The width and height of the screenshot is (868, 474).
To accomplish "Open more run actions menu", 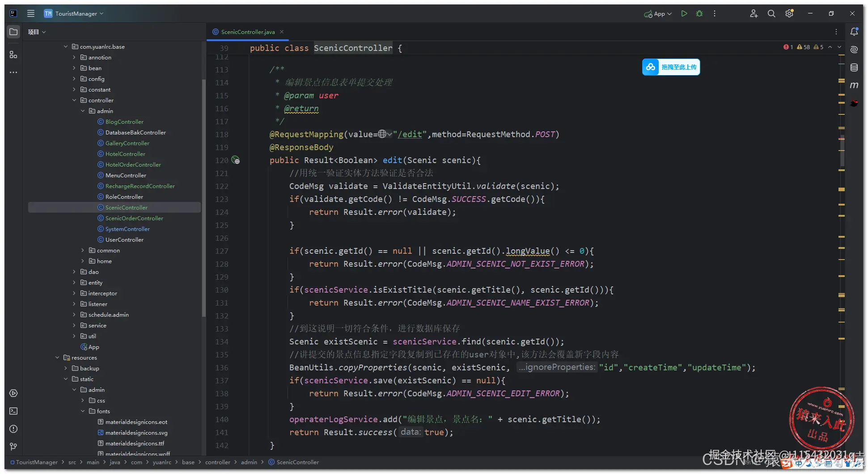I will pos(715,13).
